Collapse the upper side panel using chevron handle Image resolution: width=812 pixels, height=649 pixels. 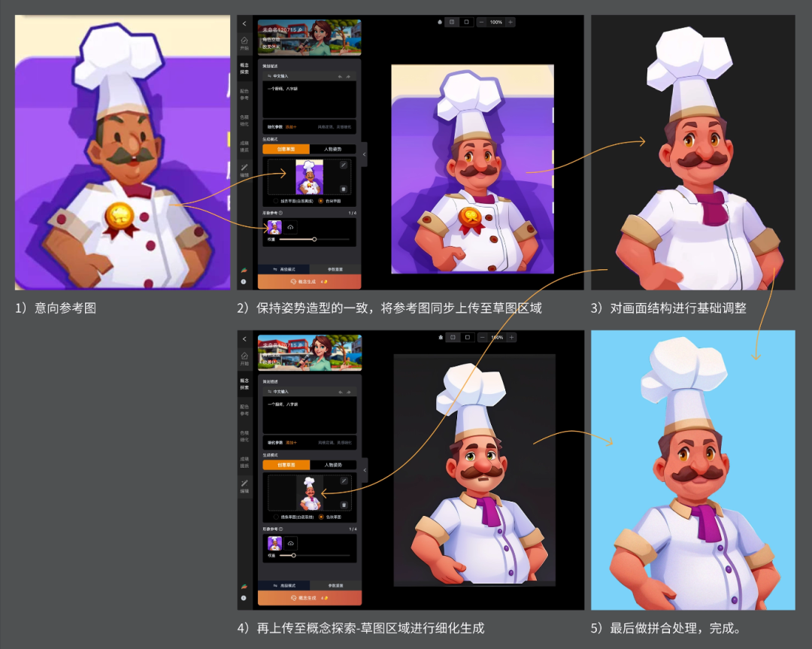click(x=364, y=154)
